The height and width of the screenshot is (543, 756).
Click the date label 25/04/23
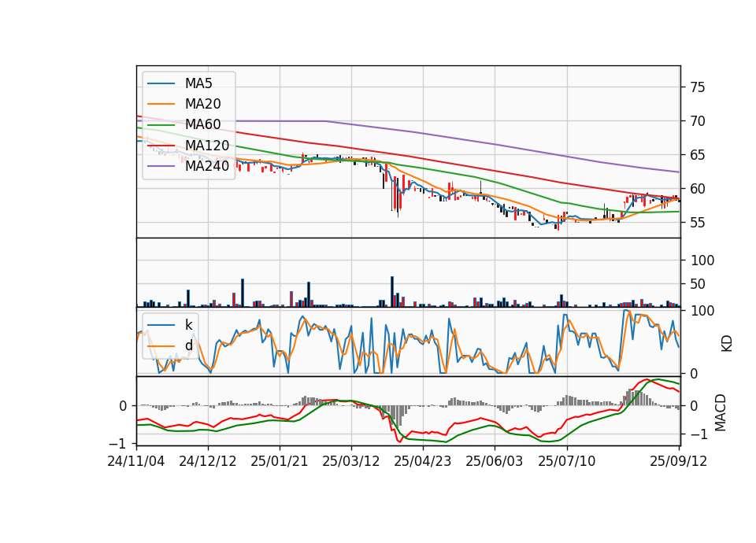coord(423,461)
